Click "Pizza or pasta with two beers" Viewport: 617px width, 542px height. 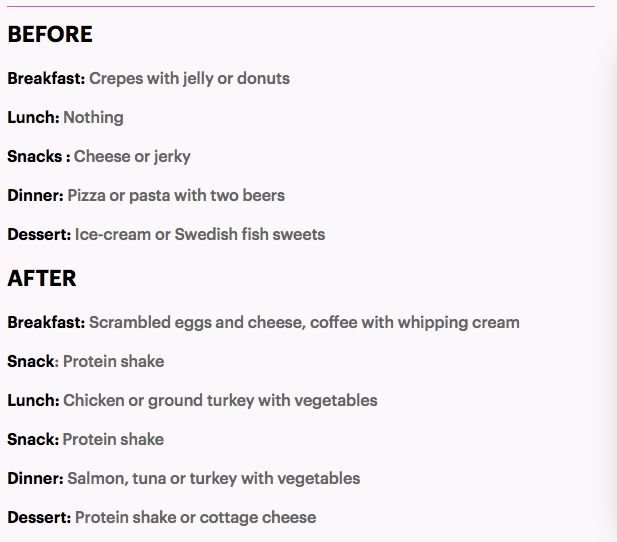click(176, 195)
